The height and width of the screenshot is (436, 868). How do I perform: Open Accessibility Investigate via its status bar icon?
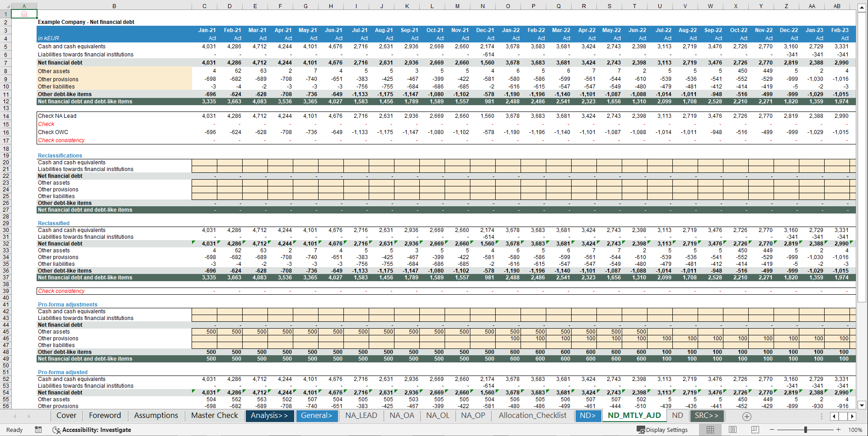[56, 430]
